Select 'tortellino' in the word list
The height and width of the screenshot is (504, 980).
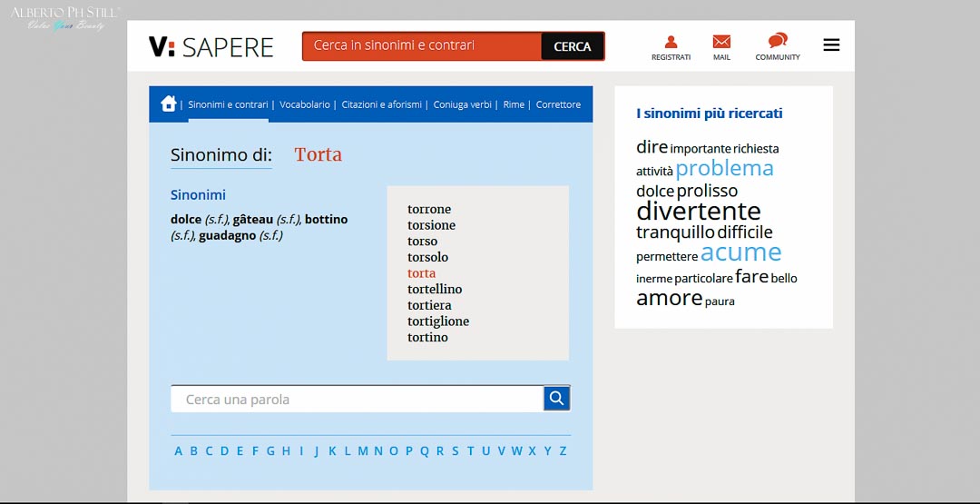pos(435,289)
